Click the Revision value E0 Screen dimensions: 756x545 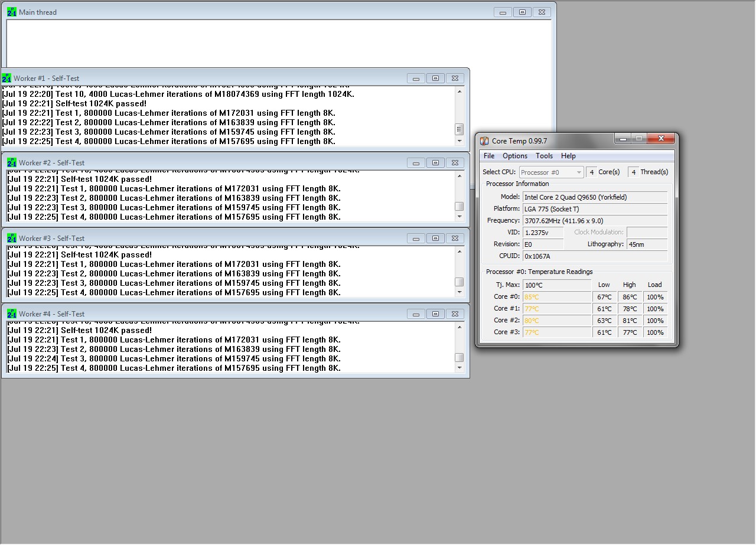click(x=543, y=244)
